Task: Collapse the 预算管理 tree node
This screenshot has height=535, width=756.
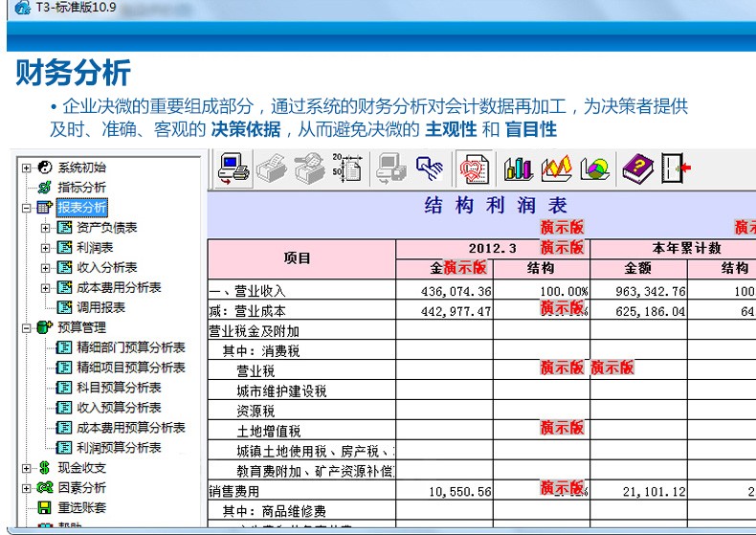Action: point(26,327)
